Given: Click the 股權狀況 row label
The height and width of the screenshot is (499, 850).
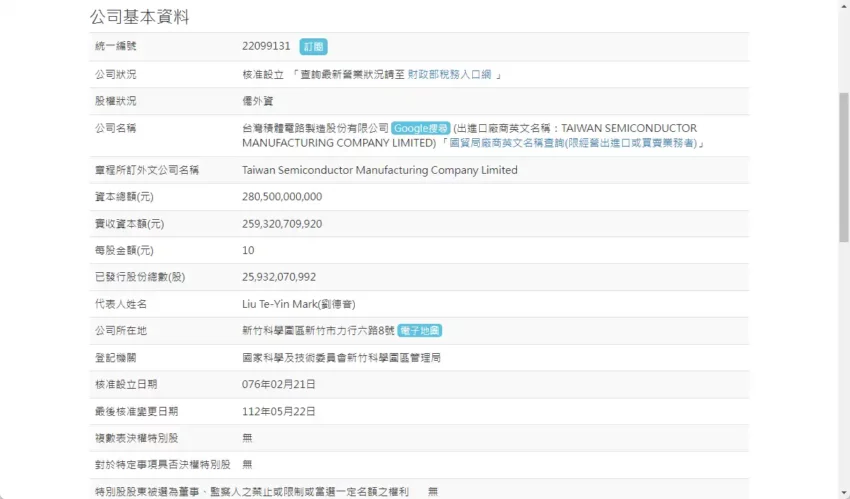Looking at the screenshot, I should coord(115,101).
